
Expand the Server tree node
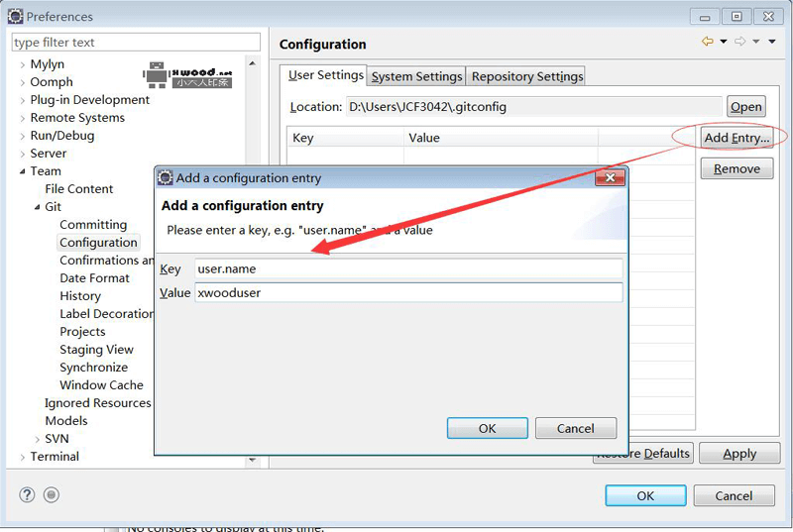22,154
